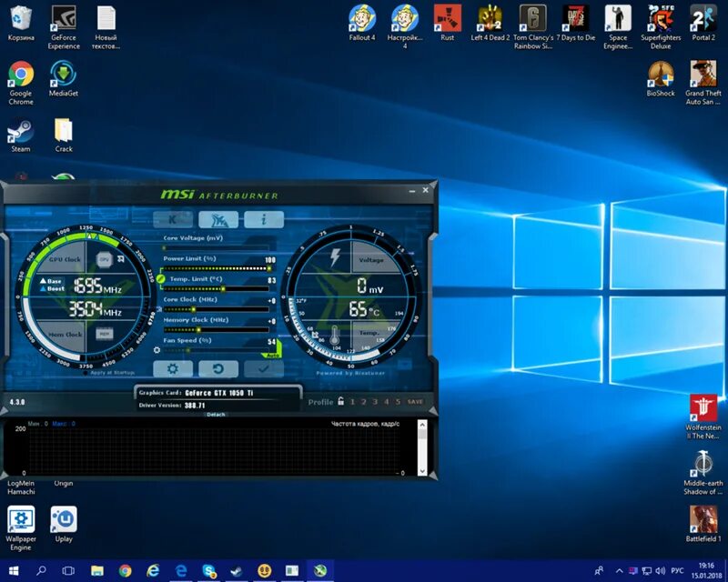Select profile slot 3
The height and width of the screenshot is (582, 728).
[375, 402]
